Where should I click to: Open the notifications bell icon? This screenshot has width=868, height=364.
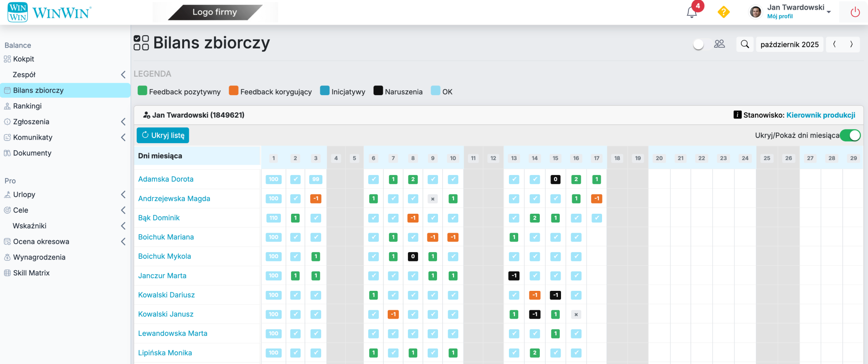click(692, 12)
